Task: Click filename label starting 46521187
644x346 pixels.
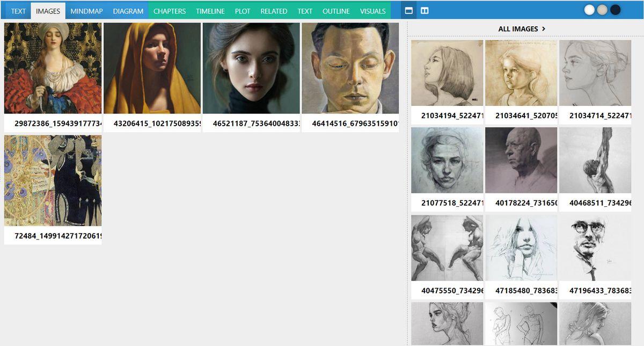Action: coord(256,123)
